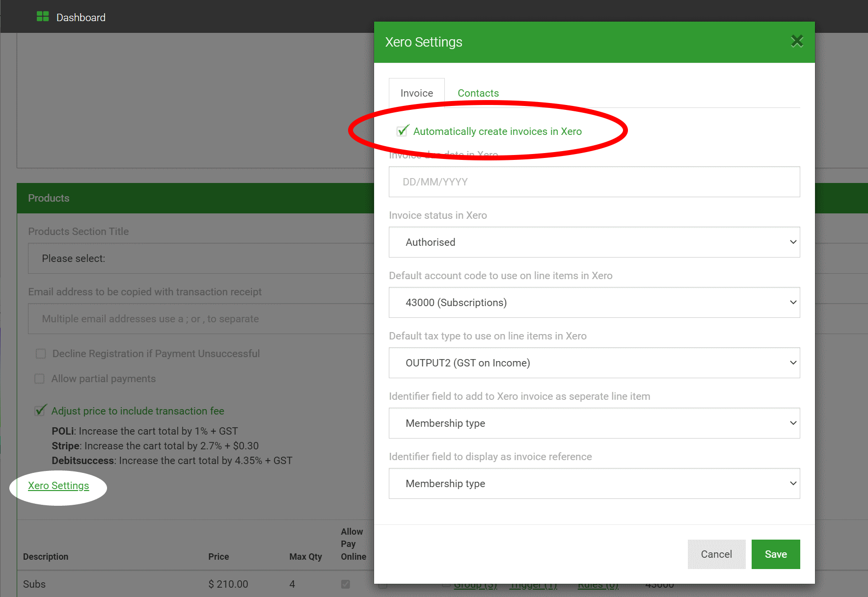
Task: Close the Xero Settings dialog
Action: 797,41
